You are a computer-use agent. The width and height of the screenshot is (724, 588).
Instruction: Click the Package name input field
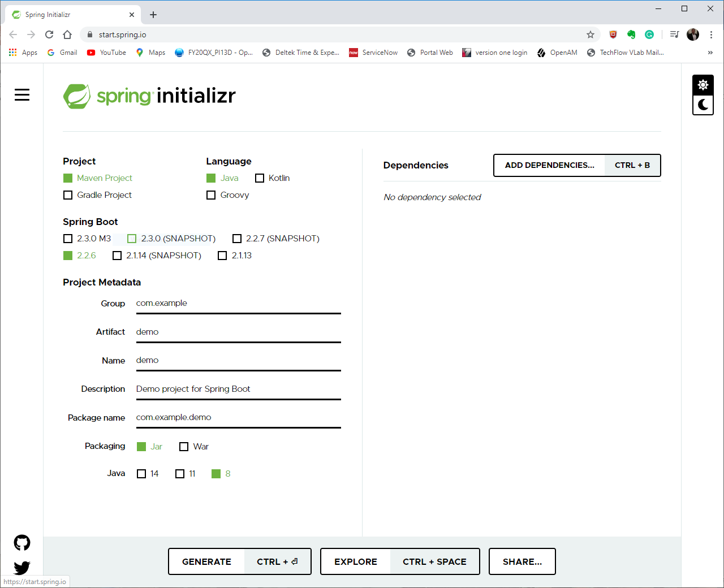tap(238, 417)
